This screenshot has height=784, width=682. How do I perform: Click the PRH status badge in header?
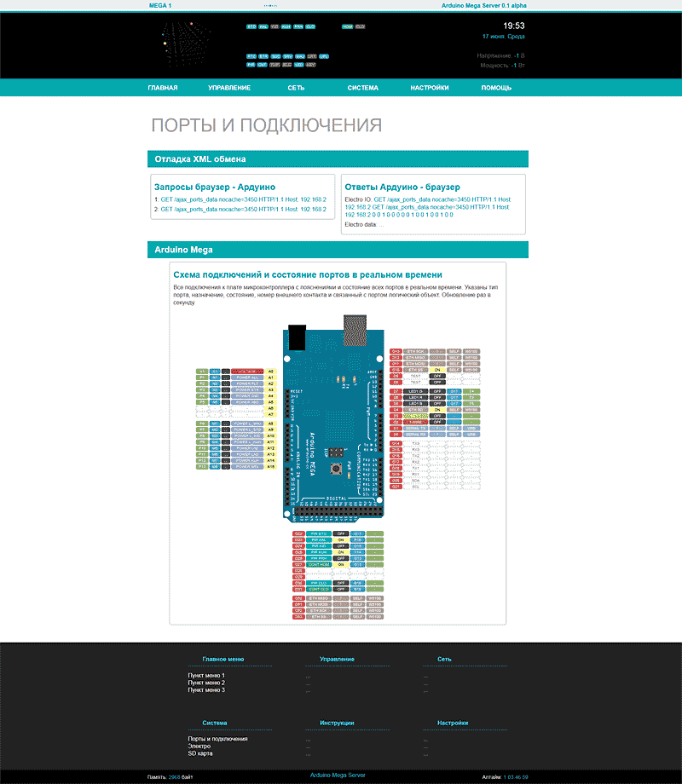(x=298, y=26)
